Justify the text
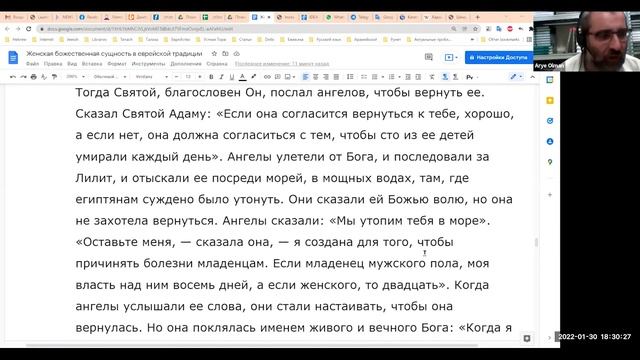 [x=336, y=77]
